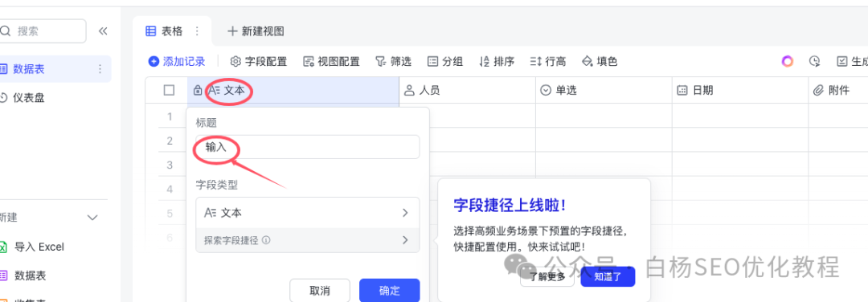868x302 pixels.
Task: Click the 标题 input field containing 输入
Action: coord(308,147)
